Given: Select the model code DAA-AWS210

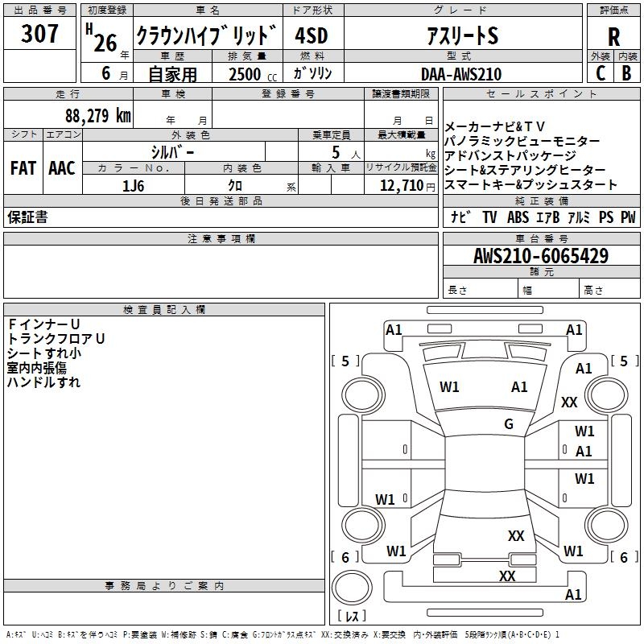Looking at the screenshot, I should pyautogui.click(x=461, y=74).
